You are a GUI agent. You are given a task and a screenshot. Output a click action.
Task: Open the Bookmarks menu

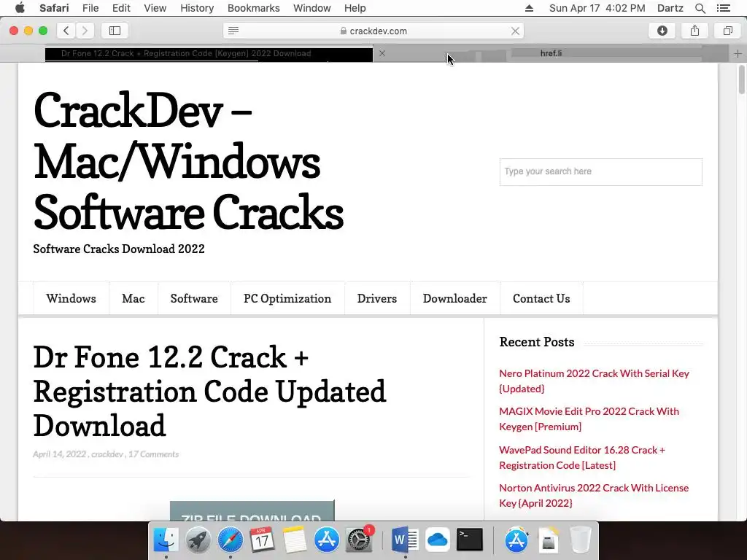pos(253,8)
